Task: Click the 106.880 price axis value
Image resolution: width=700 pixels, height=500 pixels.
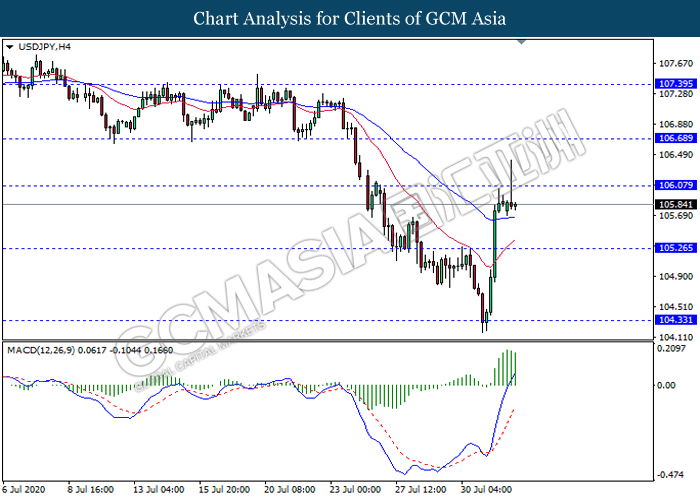Action: (x=676, y=124)
